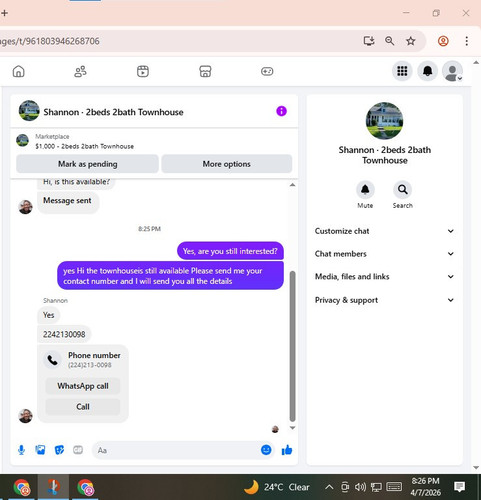
Task: Open the nine-dot Menu grid icon
Action: [402, 71]
